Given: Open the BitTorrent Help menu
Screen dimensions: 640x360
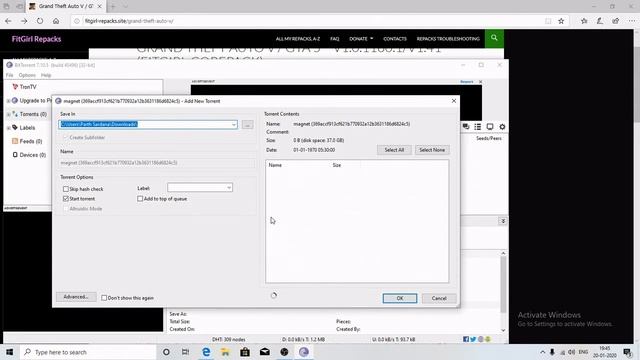Looking at the screenshot, I should (x=46, y=76).
